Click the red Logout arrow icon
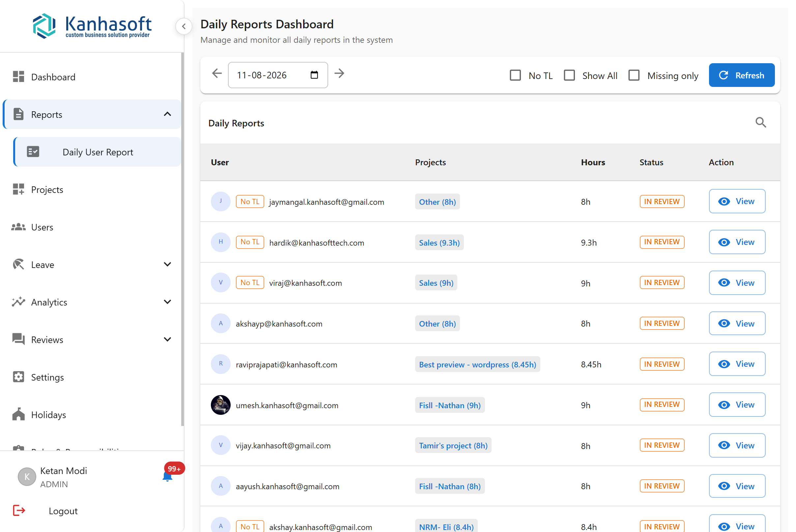Viewport: 796px width, 532px height. 19,510
